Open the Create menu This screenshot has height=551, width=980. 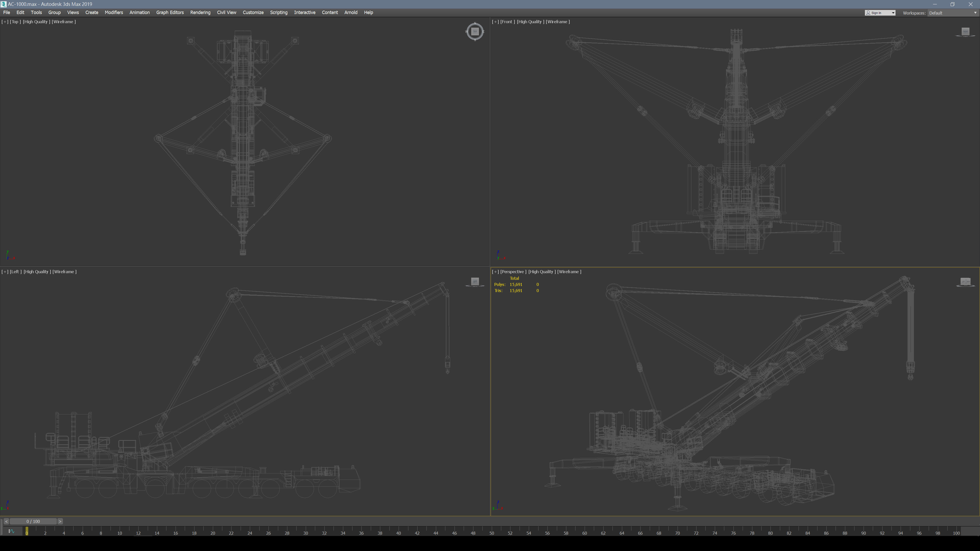(92, 12)
